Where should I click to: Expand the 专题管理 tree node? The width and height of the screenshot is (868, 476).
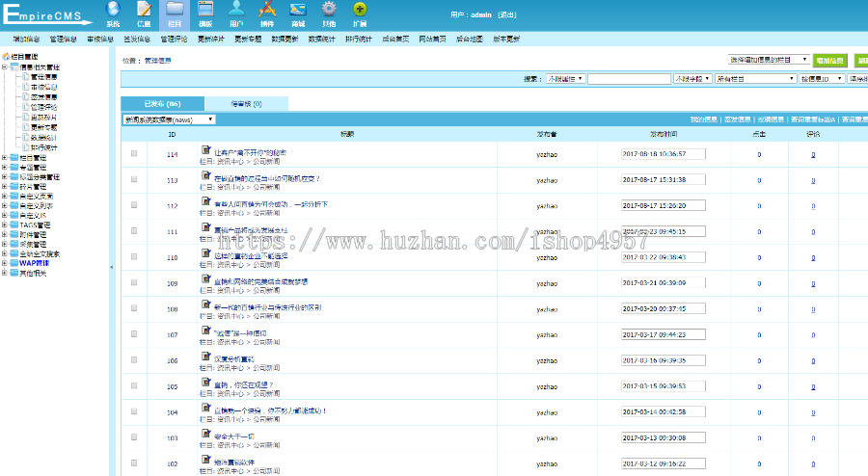coord(5,167)
